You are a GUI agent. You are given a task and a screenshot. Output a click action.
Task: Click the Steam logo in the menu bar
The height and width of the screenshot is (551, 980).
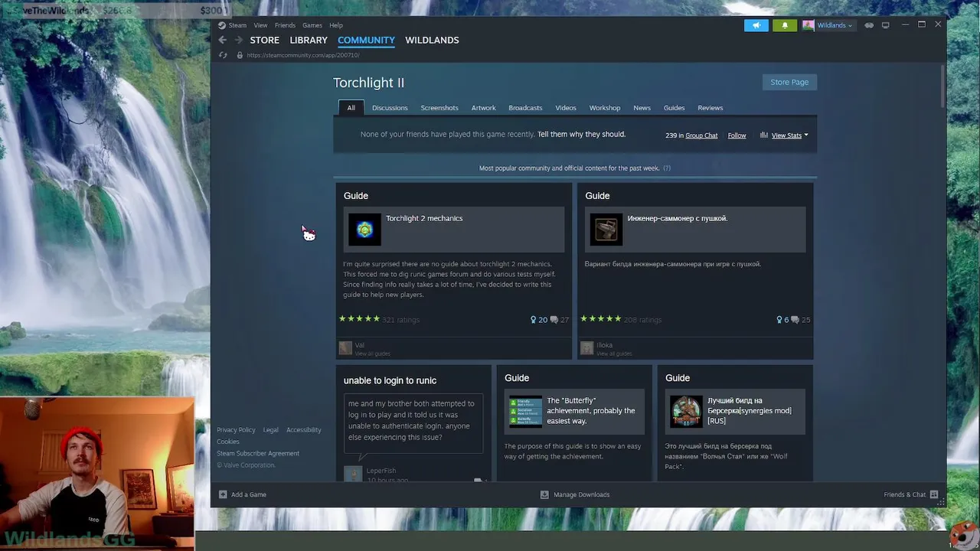click(222, 25)
